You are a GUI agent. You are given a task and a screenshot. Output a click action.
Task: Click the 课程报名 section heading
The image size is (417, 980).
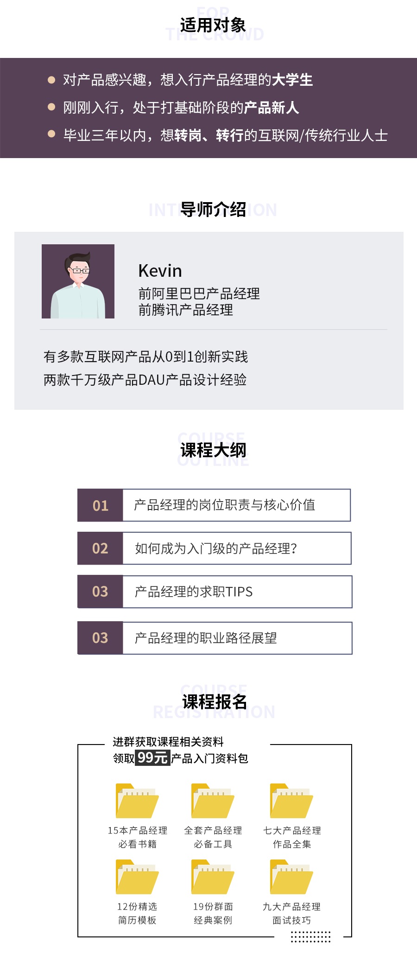pos(214,702)
